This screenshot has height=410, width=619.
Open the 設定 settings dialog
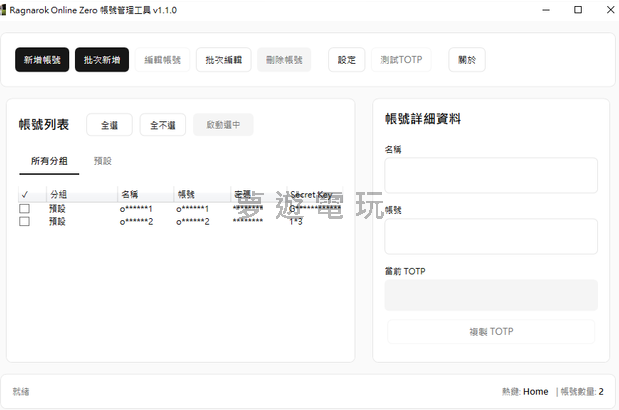point(346,60)
